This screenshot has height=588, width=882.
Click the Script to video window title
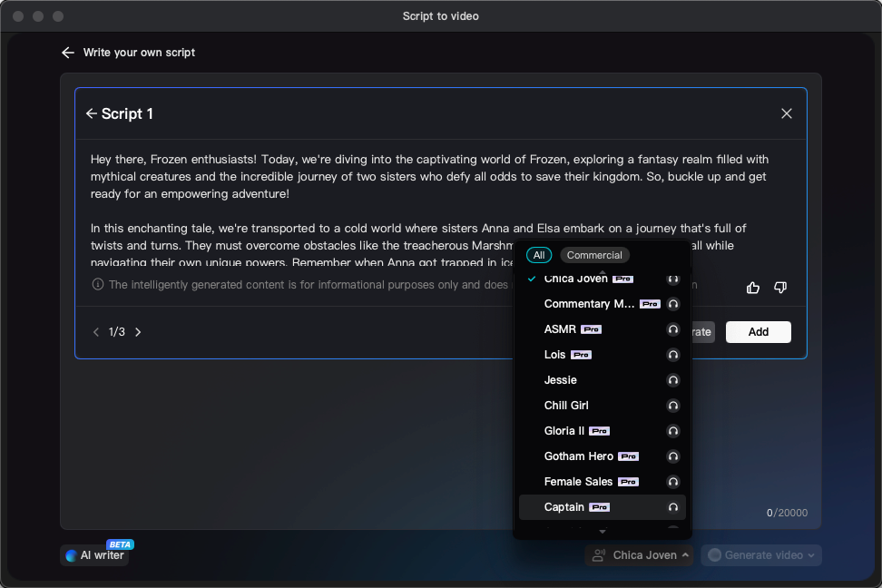point(440,16)
